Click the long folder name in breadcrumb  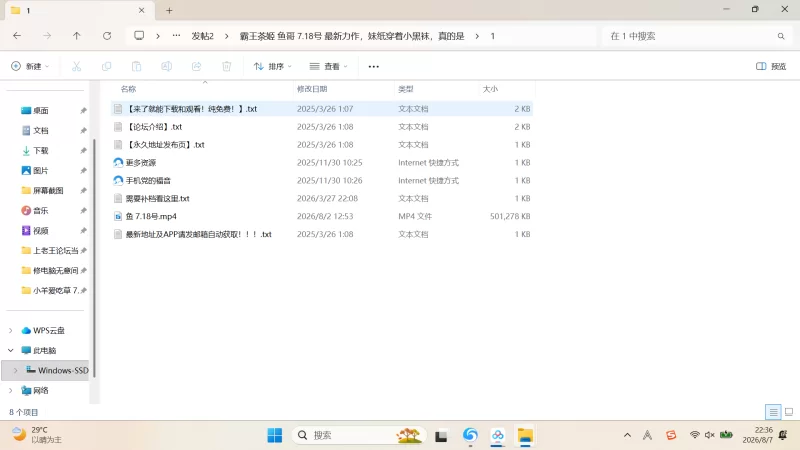click(x=352, y=36)
